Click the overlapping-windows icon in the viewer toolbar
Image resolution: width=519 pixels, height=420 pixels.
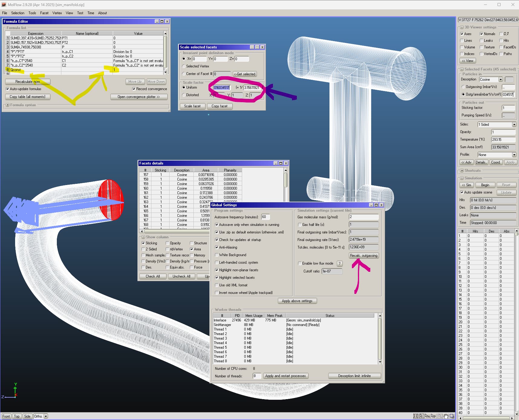click(x=452, y=416)
